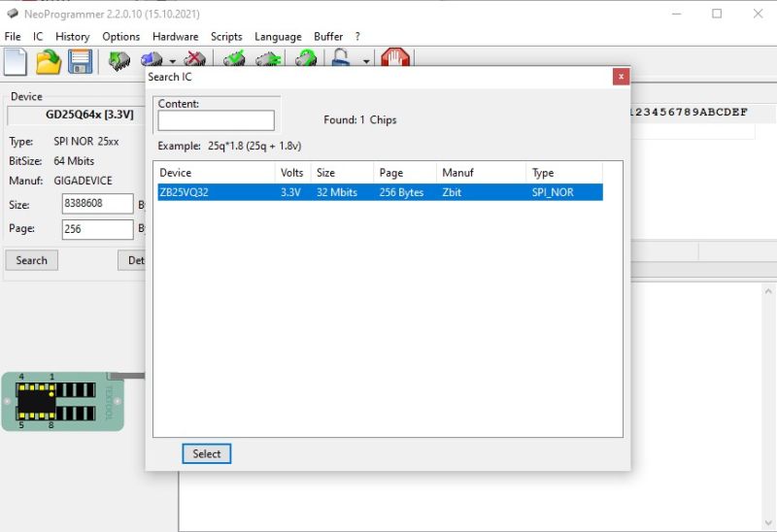Click the Auto program chip icon

click(306, 59)
